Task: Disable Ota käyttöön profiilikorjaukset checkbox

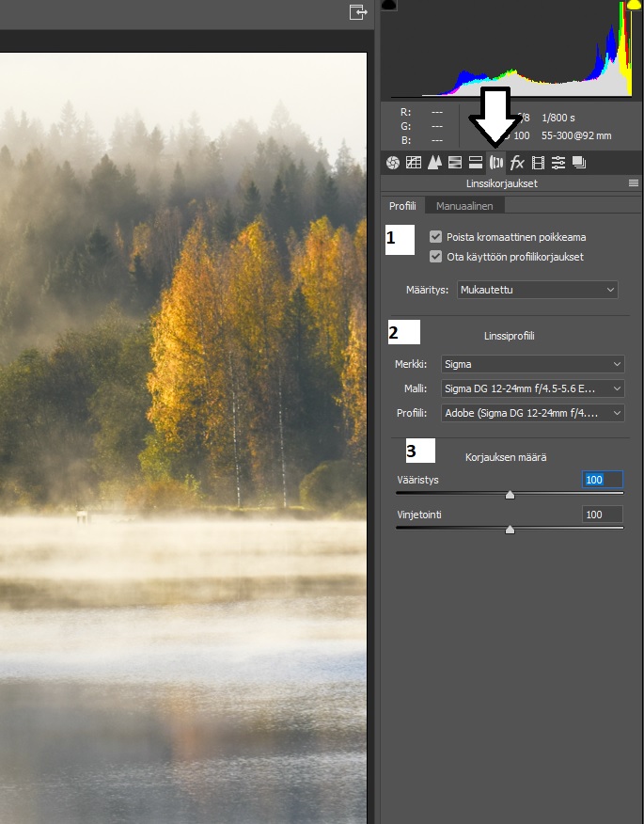Action: point(435,257)
